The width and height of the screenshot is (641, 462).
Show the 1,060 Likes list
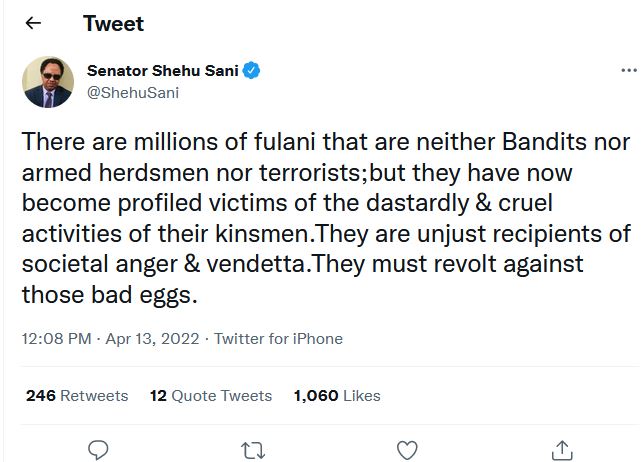point(337,396)
